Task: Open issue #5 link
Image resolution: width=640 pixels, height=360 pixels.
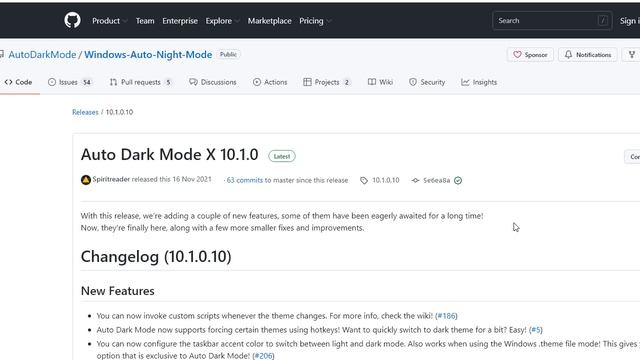Action: [x=536, y=330]
